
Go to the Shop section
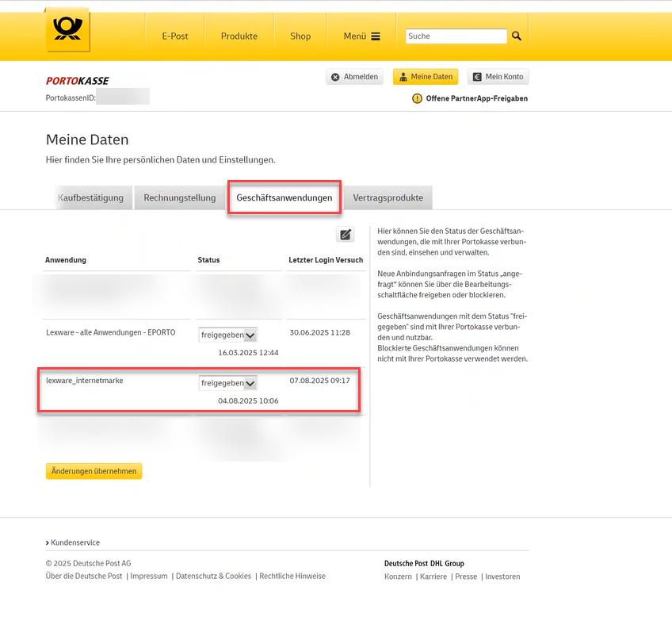click(x=300, y=36)
